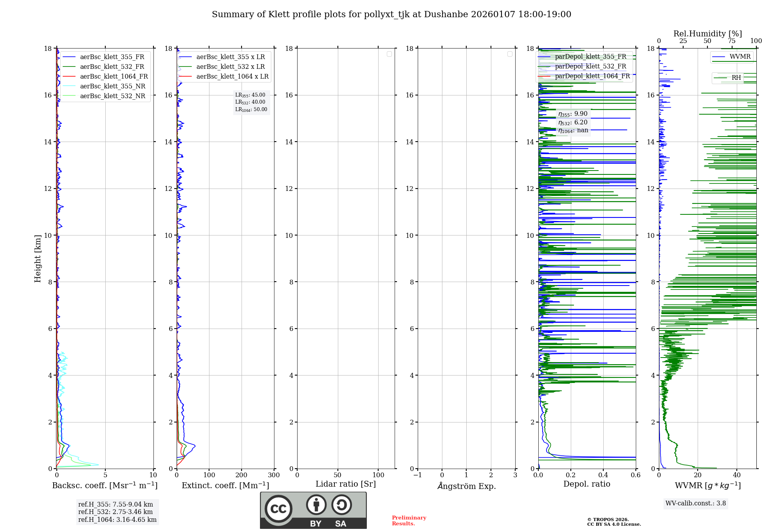Click the plot title about Dushanbe
Image resolution: width=783 pixels, height=532 pixels.
click(391, 14)
